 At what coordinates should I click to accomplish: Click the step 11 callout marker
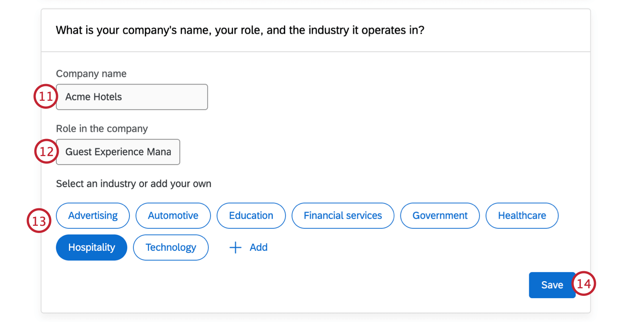pyautogui.click(x=45, y=96)
